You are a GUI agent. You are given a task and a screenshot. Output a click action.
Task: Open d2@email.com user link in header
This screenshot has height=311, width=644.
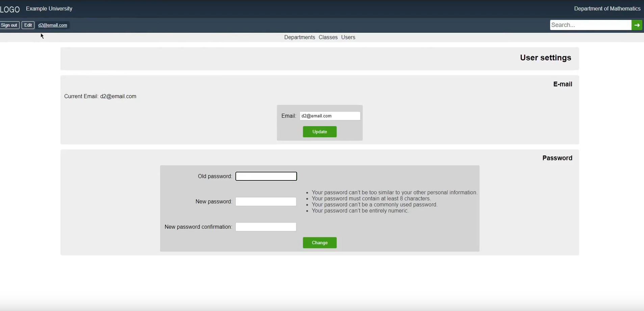click(x=53, y=25)
